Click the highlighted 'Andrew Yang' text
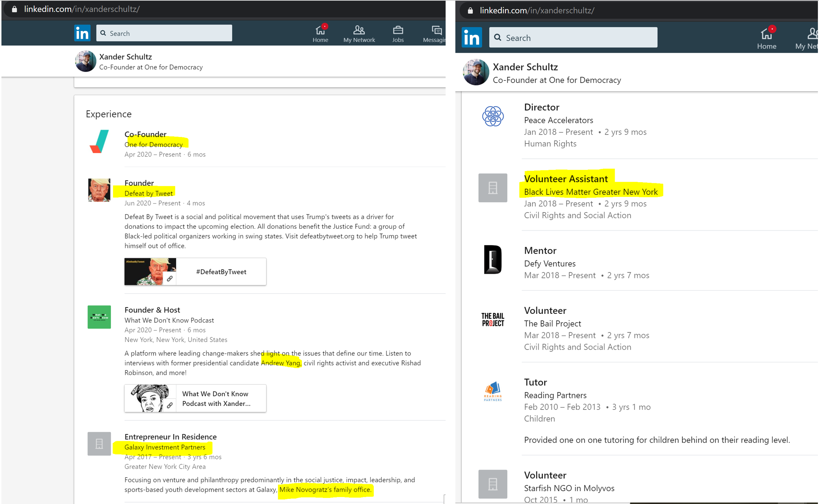 click(x=281, y=363)
